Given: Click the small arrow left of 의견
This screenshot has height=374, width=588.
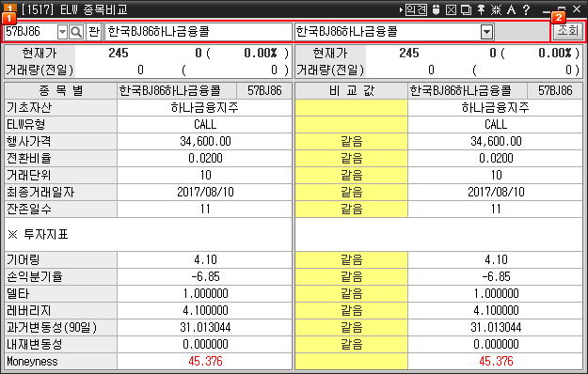Looking at the screenshot, I should click(401, 9).
